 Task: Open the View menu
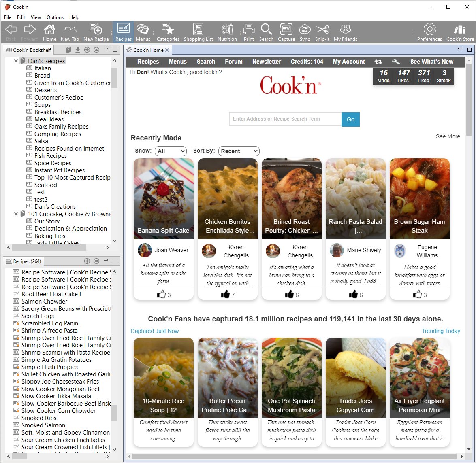36,17
